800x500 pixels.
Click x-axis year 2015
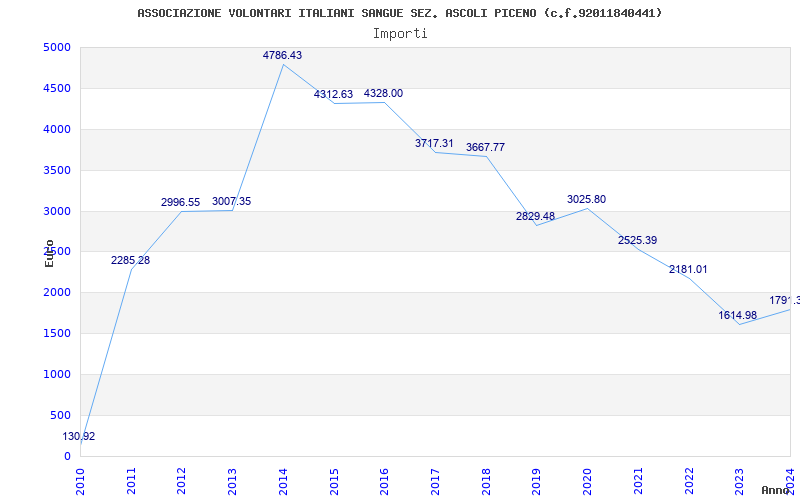click(x=334, y=482)
